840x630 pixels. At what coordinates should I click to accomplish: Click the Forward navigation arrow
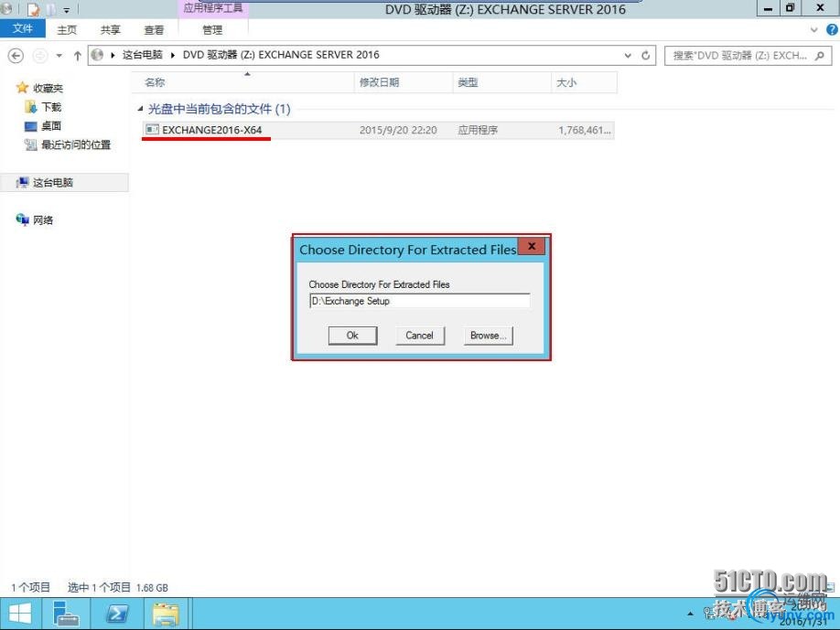click(x=40, y=56)
